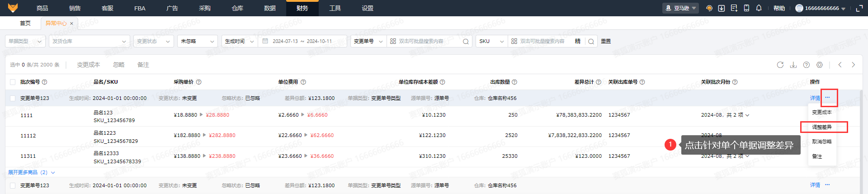Viewport: 868px width, 194px height.
Task: Click help icon next to 关联批次月份 header
Action: coord(735,82)
